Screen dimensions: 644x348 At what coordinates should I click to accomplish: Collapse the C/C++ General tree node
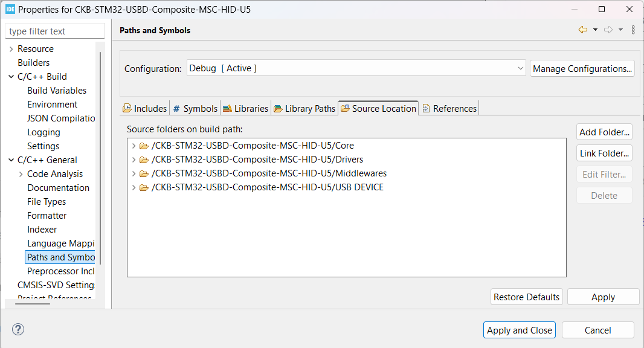point(11,160)
